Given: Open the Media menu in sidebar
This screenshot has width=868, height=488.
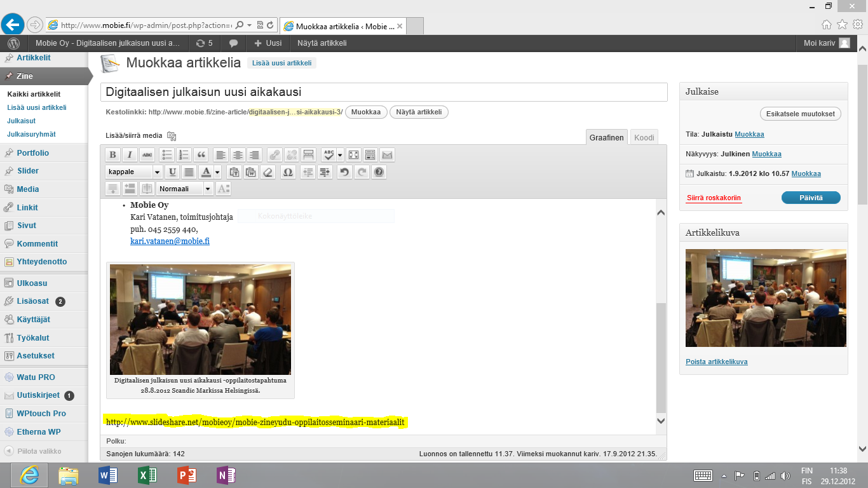Looking at the screenshot, I should (x=28, y=189).
